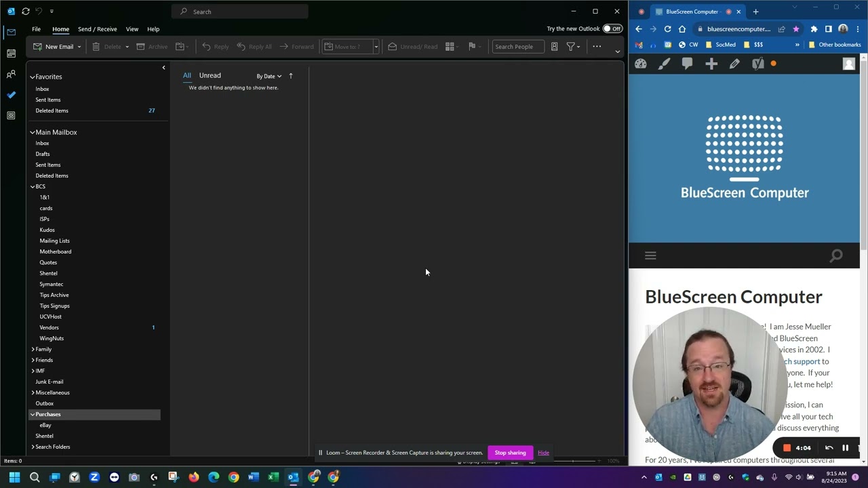Open the To Do tasks checkmark icon
The height and width of the screenshot is (488, 868).
[11, 95]
